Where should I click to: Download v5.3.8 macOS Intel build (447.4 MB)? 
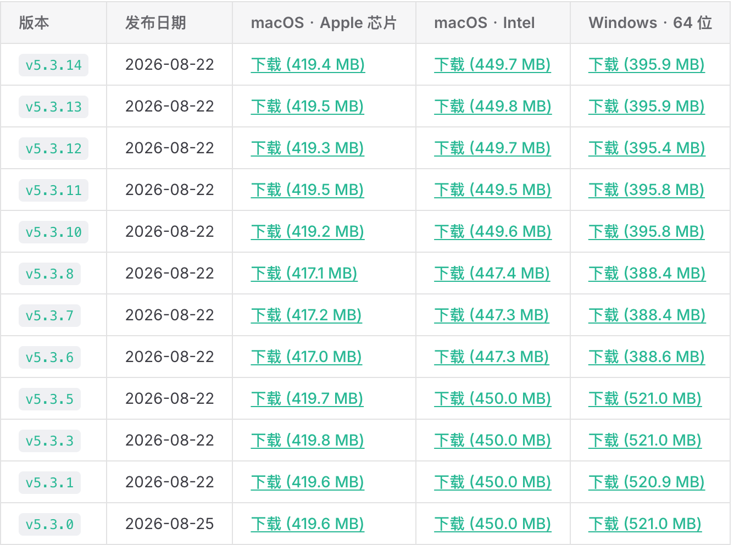point(492,274)
